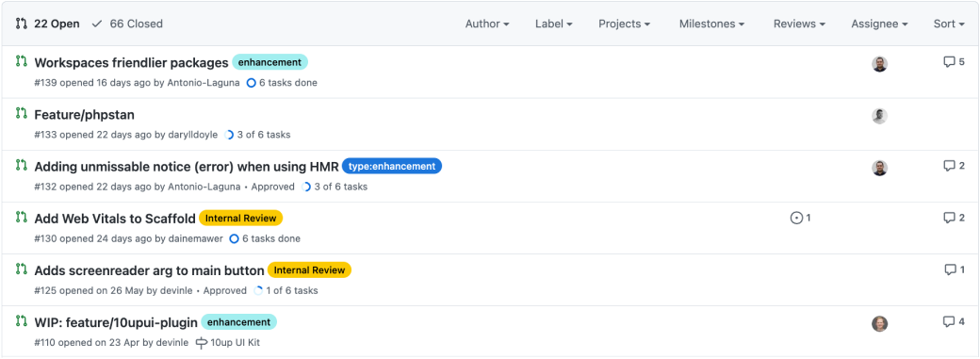Expand the Reviews filter dropdown
The width and height of the screenshot is (980, 359).
click(799, 24)
